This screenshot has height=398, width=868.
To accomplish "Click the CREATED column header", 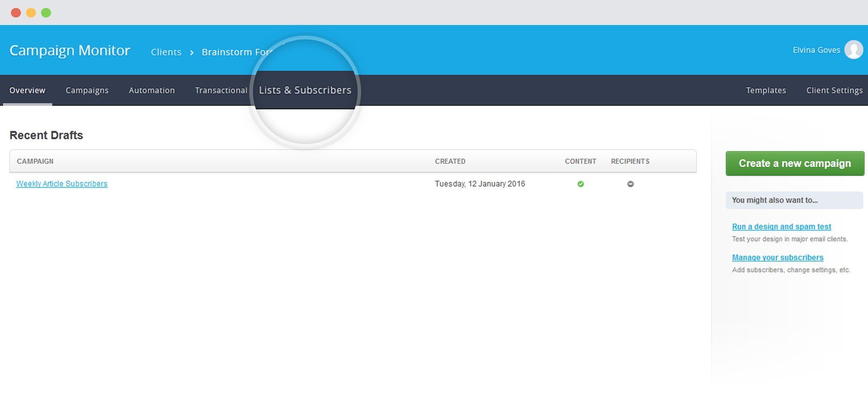I will coord(450,161).
